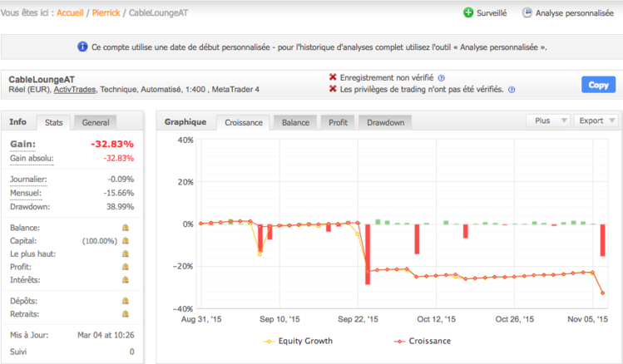This screenshot has width=623, height=364.
Task: Open Analyse personnalisée clock icon
Action: [527, 12]
